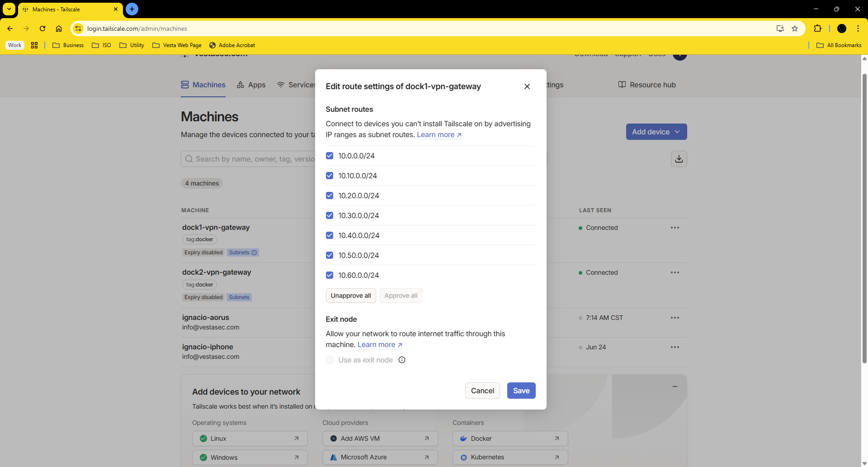
Task: Open the Vesta Web Page bookmarks folder
Action: click(177, 45)
